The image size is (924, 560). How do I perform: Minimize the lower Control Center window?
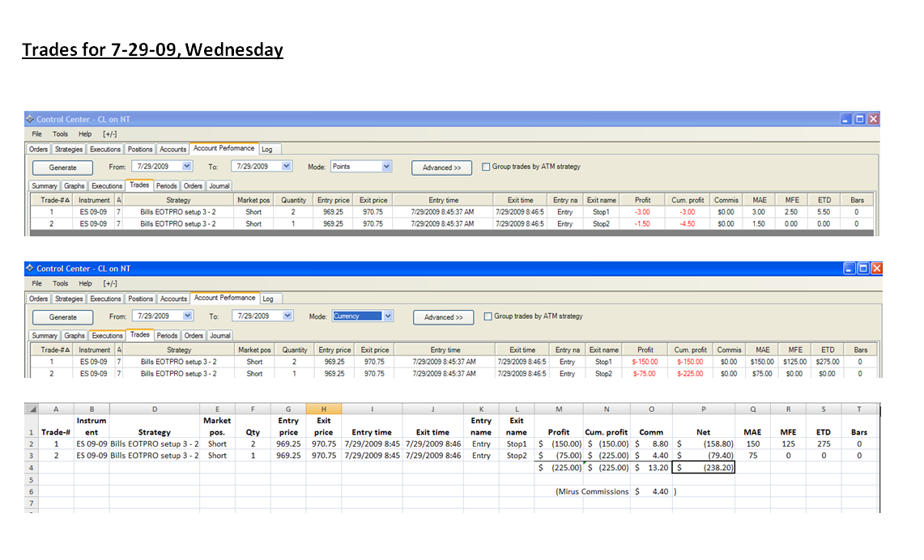click(849, 269)
